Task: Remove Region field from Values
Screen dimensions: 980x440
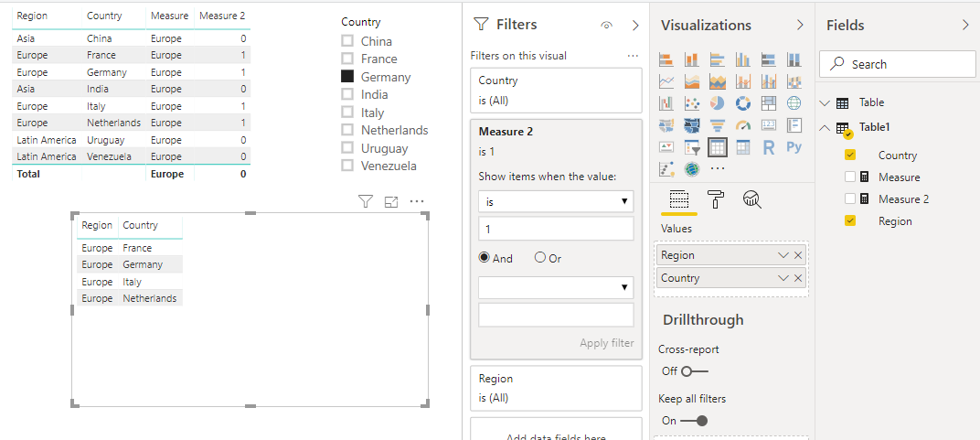Action: (x=798, y=255)
